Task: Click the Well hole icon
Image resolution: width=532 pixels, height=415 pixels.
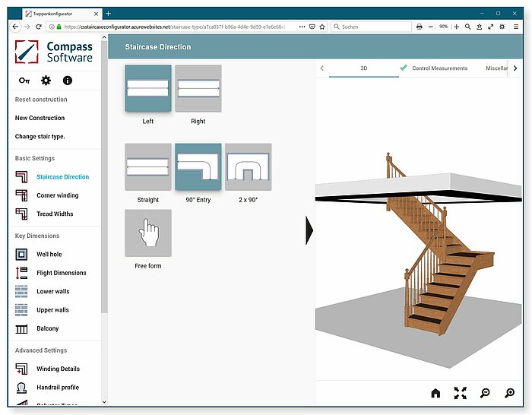Action: pos(21,254)
